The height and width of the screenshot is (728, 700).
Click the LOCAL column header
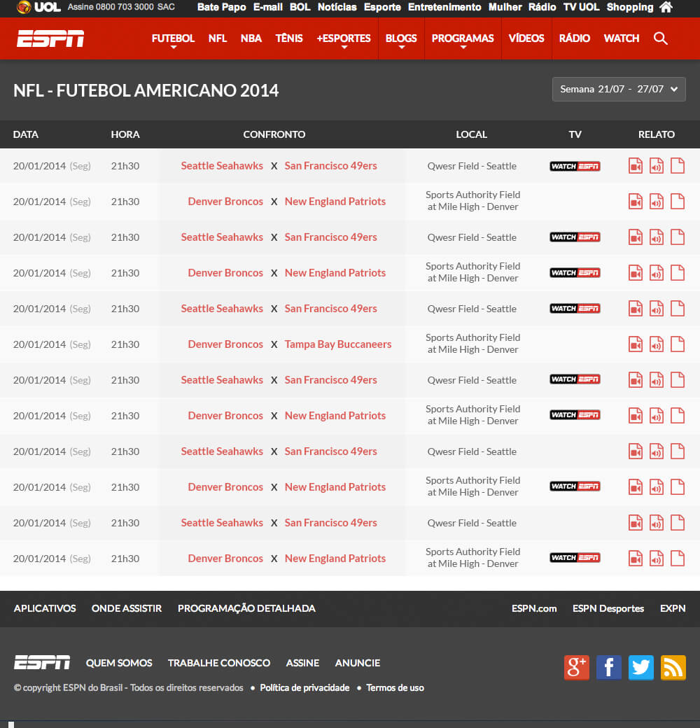(x=471, y=134)
